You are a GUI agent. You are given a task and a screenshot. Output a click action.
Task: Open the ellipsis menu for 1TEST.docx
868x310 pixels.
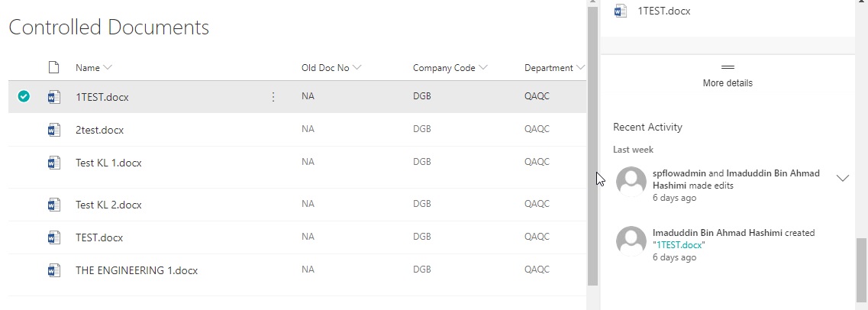[273, 97]
